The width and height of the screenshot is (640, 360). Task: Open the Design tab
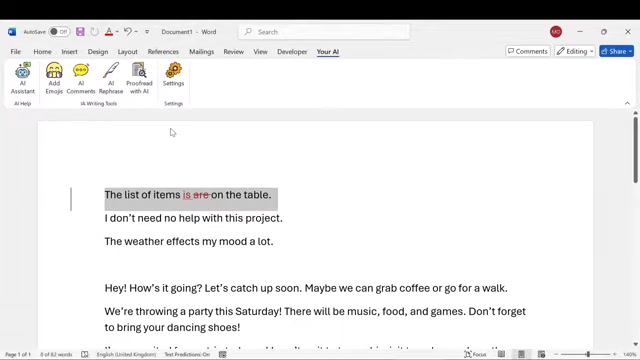point(98,52)
